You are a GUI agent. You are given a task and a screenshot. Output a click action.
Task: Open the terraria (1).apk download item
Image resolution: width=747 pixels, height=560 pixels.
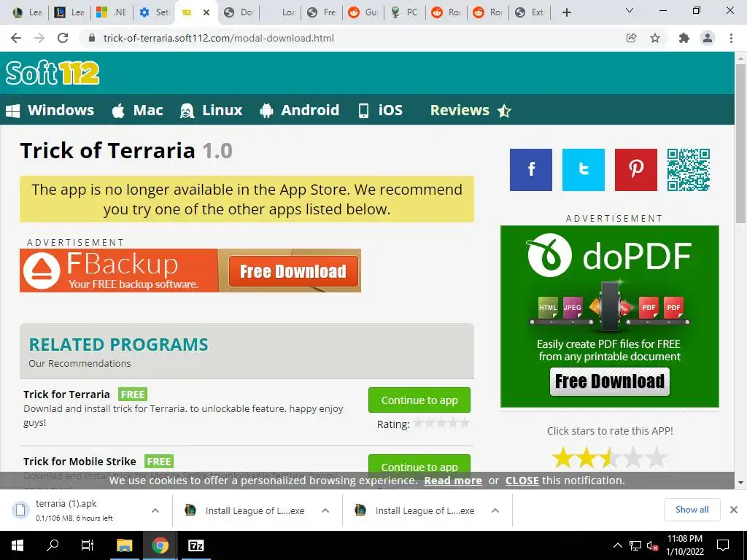(x=76, y=510)
